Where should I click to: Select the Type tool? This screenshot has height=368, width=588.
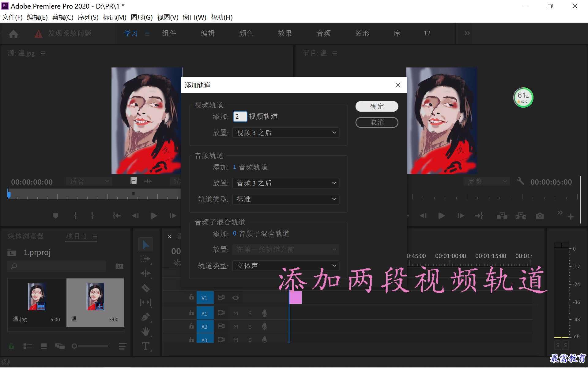(145, 346)
